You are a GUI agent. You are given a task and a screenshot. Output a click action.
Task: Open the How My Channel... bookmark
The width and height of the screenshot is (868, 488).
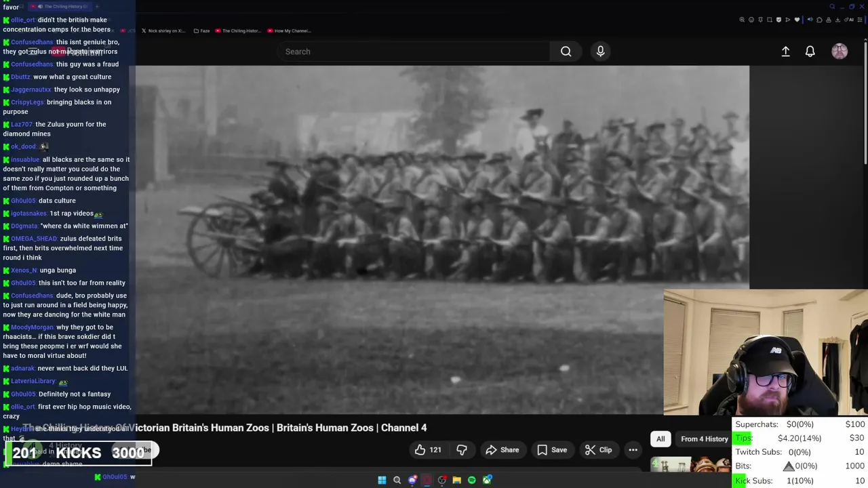pyautogui.click(x=290, y=30)
